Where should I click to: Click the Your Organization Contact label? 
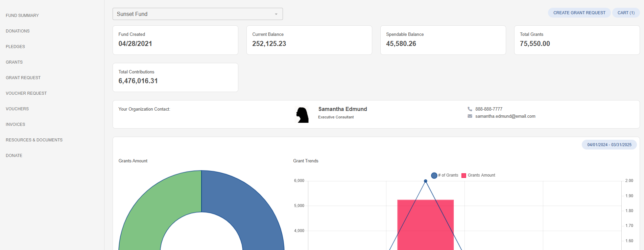click(x=144, y=109)
